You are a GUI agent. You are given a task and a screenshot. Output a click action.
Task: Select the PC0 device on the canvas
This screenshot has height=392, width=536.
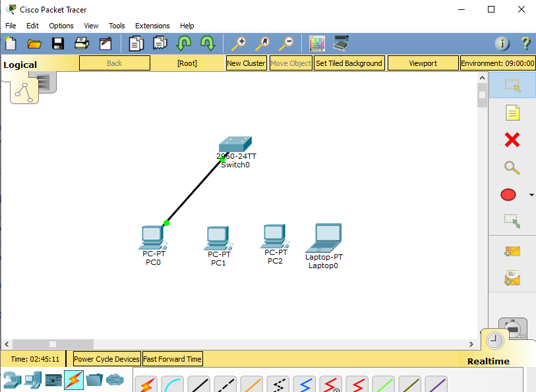coord(153,238)
